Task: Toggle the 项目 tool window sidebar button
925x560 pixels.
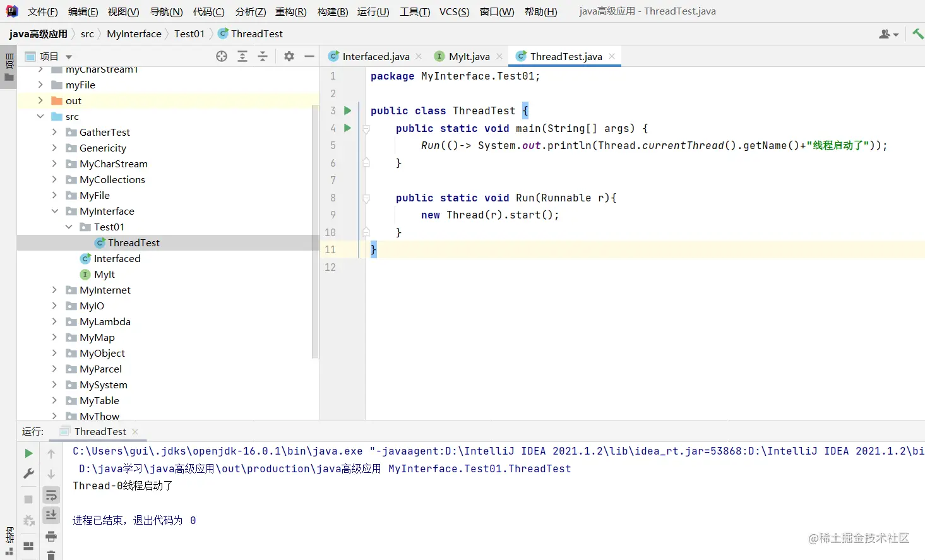Action: point(9,67)
